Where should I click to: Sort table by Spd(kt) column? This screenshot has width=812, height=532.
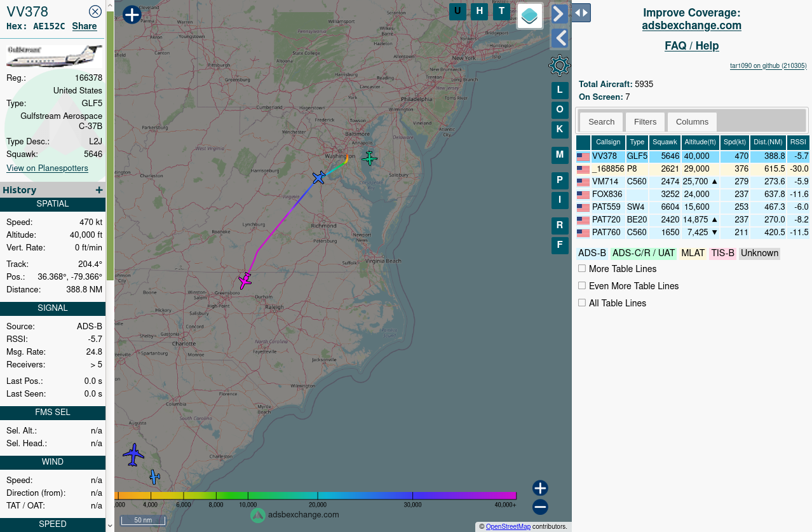(x=734, y=142)
